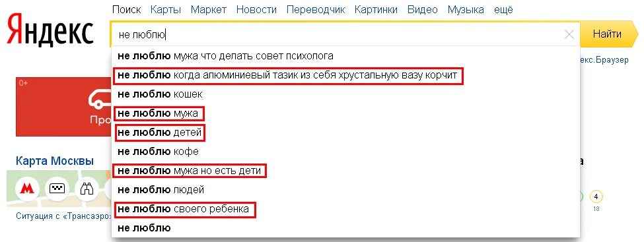Click the Найти search button
This screenshot has width=644, height=242.
[x=609, y=34]
